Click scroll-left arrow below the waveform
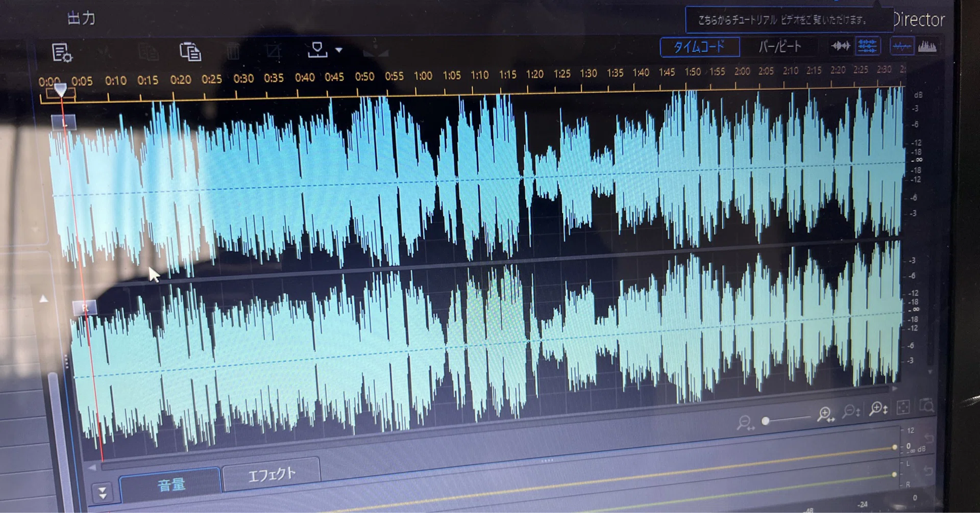 [x=92, y=467]
